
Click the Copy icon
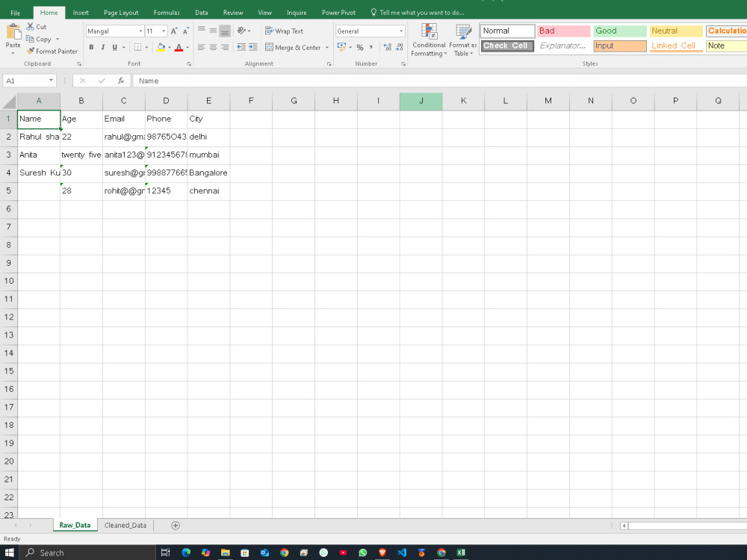[31, 39]
